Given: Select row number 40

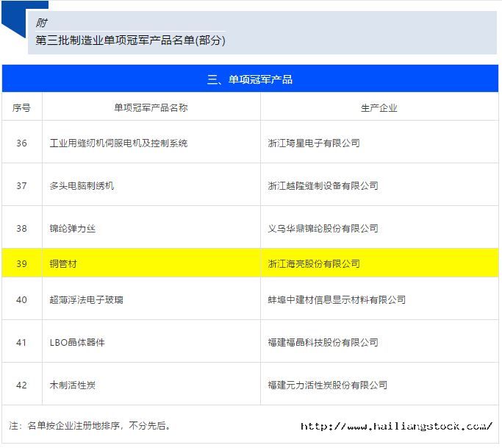Looking at the screenshot, I should (x=21, y=300).
